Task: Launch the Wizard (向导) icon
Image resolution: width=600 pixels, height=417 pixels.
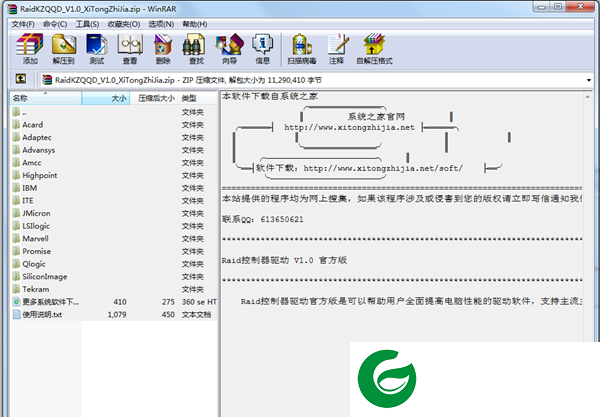Action: click(x=229, y=49)
